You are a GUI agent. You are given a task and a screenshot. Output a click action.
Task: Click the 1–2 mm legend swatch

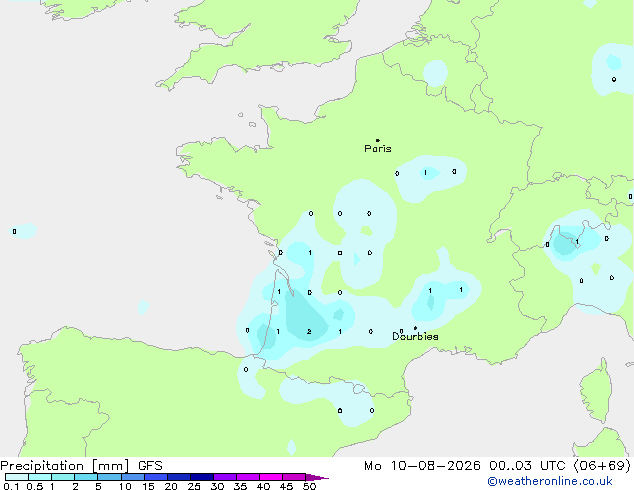tap(63, 477)
